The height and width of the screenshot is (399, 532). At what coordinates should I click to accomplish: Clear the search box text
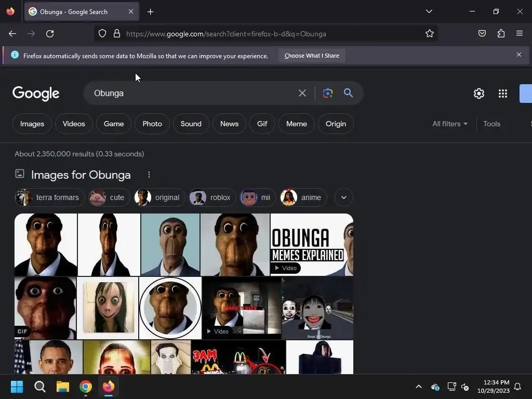pyautogui.click(x=302, y=93)
